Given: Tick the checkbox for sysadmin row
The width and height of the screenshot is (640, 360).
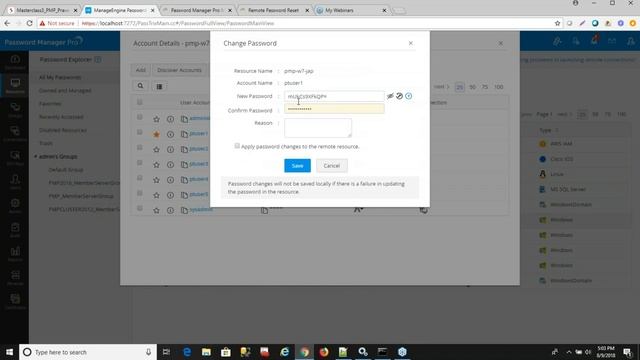Looking at the screenshot, I should click(140, 208).
